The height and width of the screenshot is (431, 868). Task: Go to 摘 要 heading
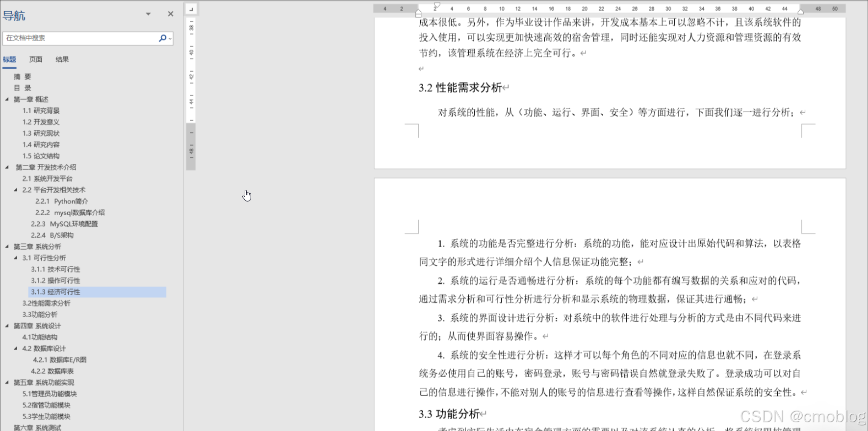(x=22, y=76)
